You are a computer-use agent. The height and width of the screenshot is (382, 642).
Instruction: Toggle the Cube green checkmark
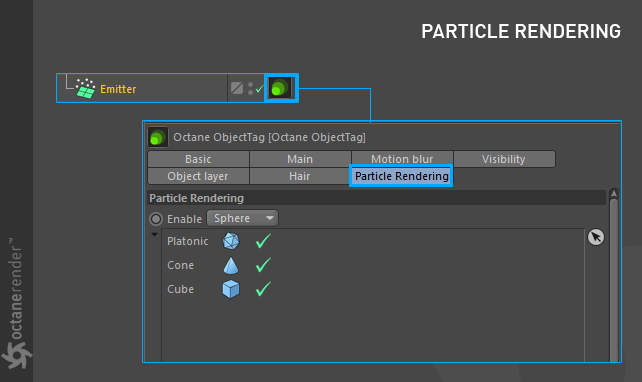point(263,289)
